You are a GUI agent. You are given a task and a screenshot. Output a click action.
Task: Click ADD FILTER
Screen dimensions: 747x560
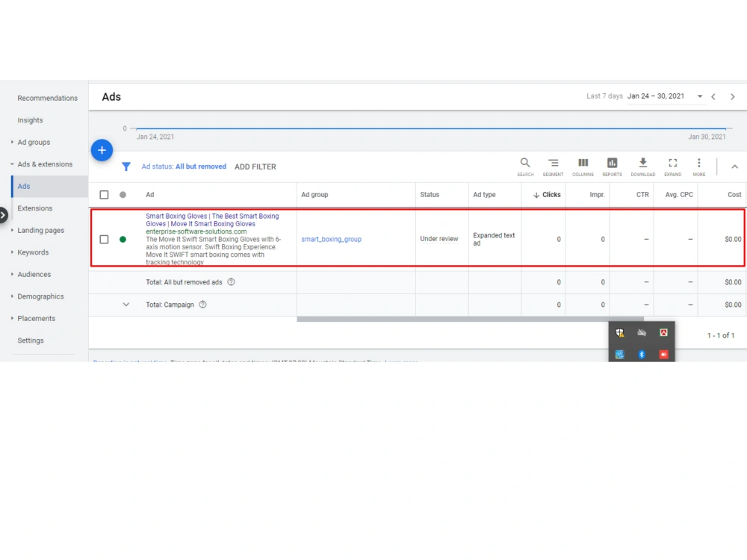click(255, 167)
